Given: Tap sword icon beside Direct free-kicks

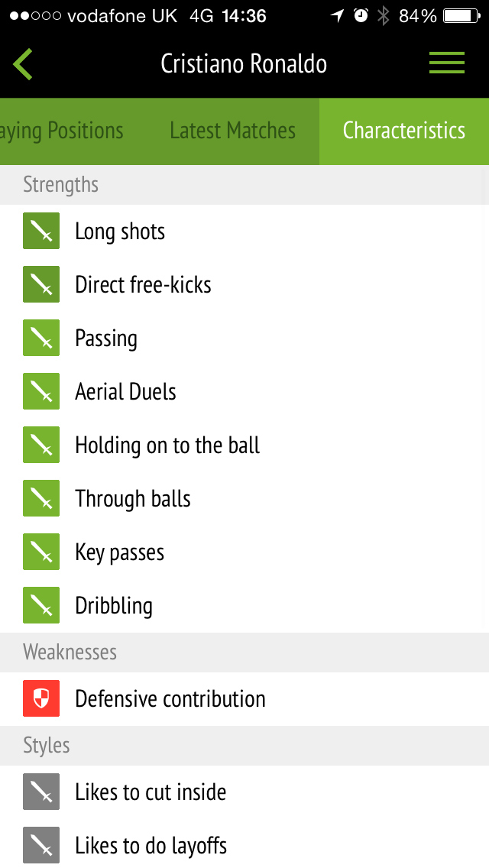Looking at the screenshot, I should point(41,285).
